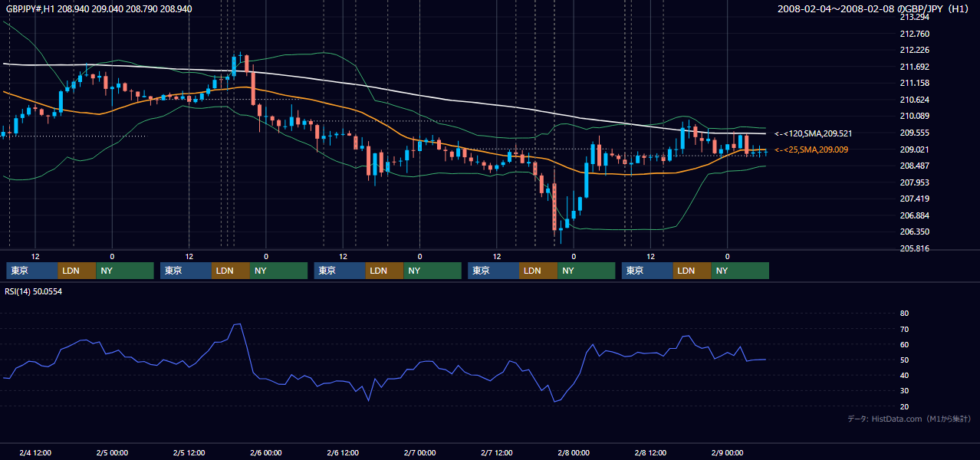The width and height of the screenshot is (980, 460).
Task: Click the 2/7 12:00 date label
Action: tap(496, 452)
